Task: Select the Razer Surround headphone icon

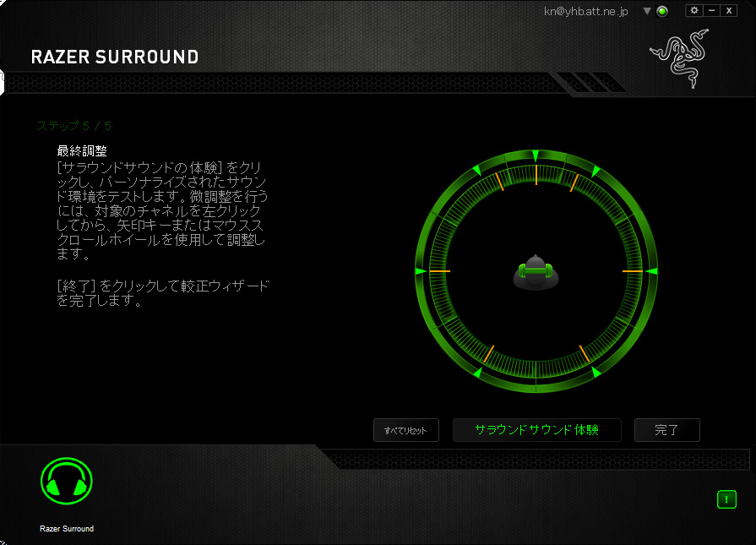Action: (x=67, y=482)
